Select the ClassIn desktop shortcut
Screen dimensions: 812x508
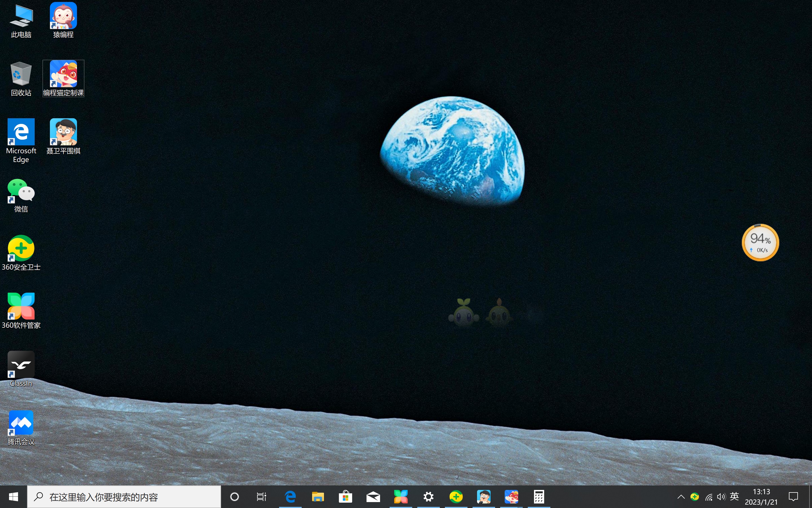(x=21, y=369)
